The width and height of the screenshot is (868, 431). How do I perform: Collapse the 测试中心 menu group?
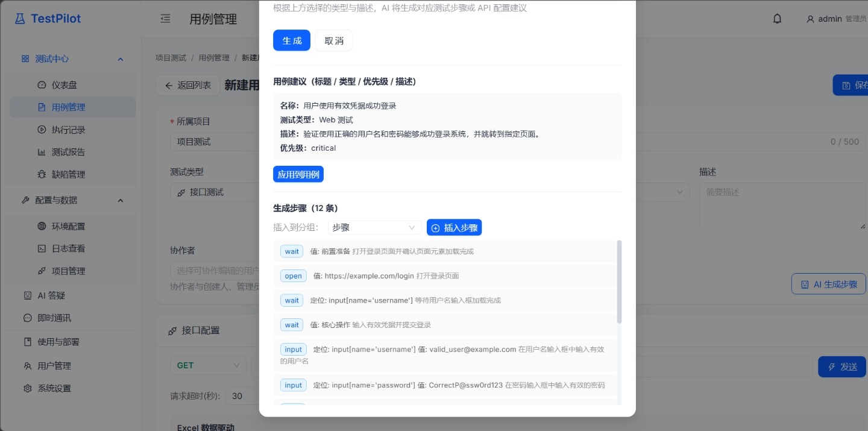(120, 59)
